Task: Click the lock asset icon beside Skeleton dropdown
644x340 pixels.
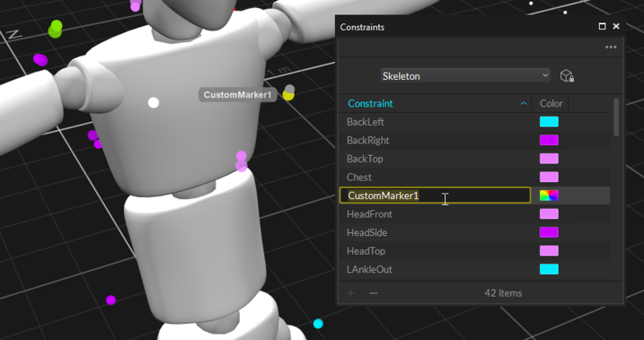Action: (568, 76)
